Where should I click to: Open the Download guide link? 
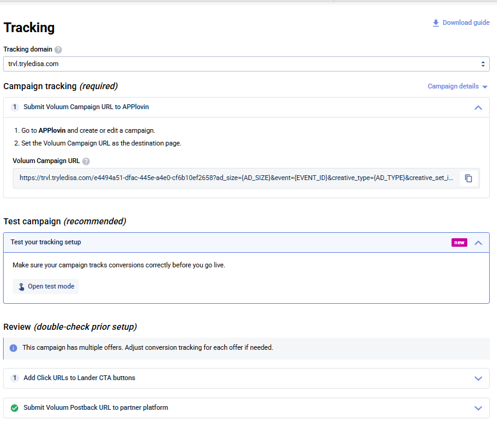pyautogui.click(x=465, y=22)
